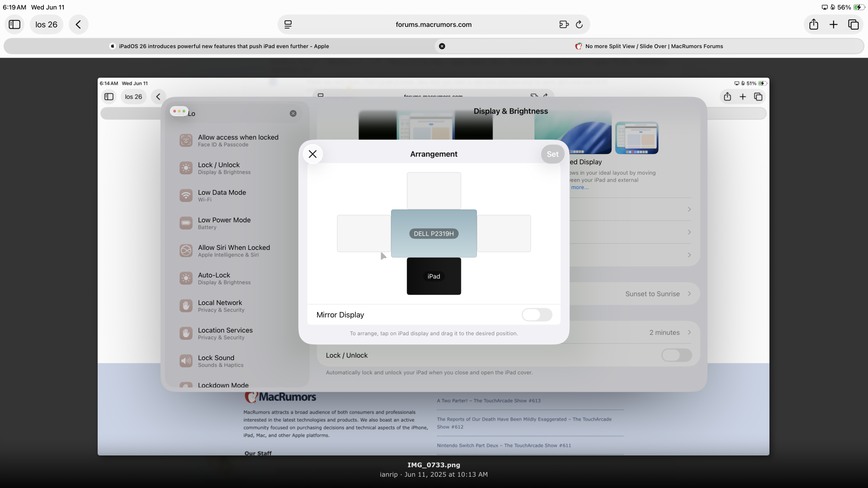This screenshot has height=488, width=868.
Task: Click the Set button in Arrangement dialog
Action: click(552, 154)
